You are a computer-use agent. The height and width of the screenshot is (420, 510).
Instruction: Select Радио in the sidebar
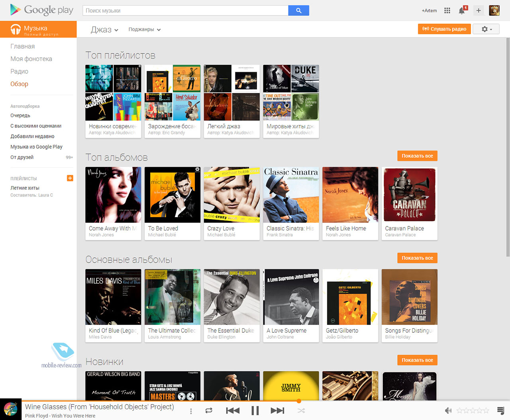19,71
